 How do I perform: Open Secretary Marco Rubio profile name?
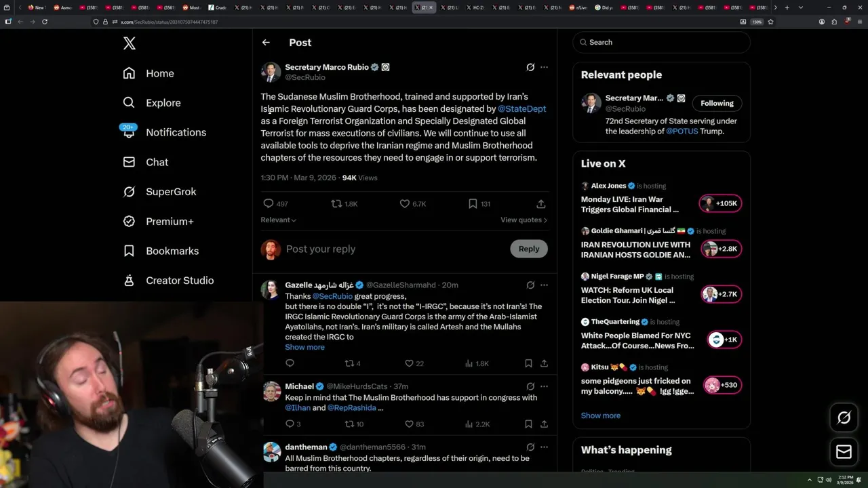tap(327, 67)
